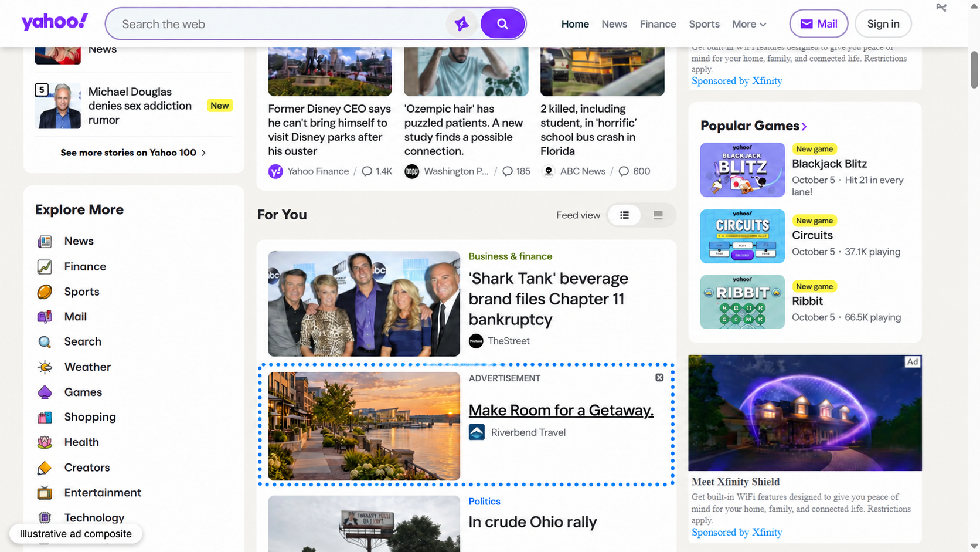This screenshot has width=980, height=552.
Task: Click the Sign in button
Action: (x=883, y=24)
